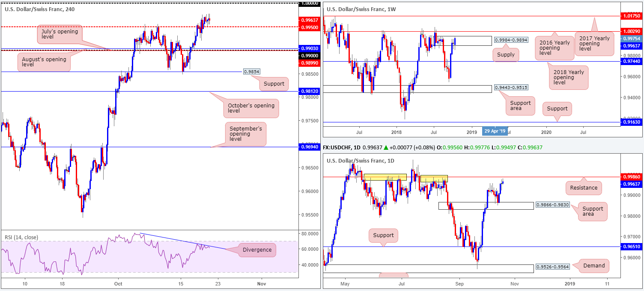Click the 'Sep' label on the daily time axis
The height and width of the screenshot is (291, 644).
pyautogui.click(x=459, y=284)
